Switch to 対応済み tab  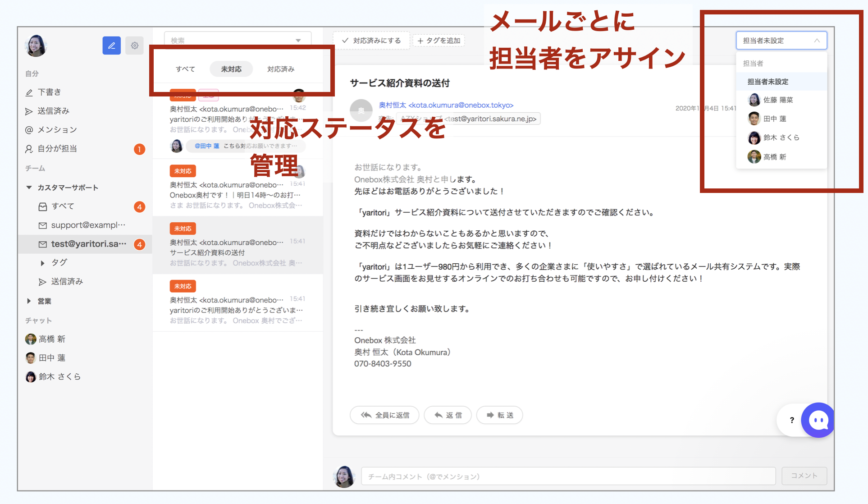click(280, 69)
